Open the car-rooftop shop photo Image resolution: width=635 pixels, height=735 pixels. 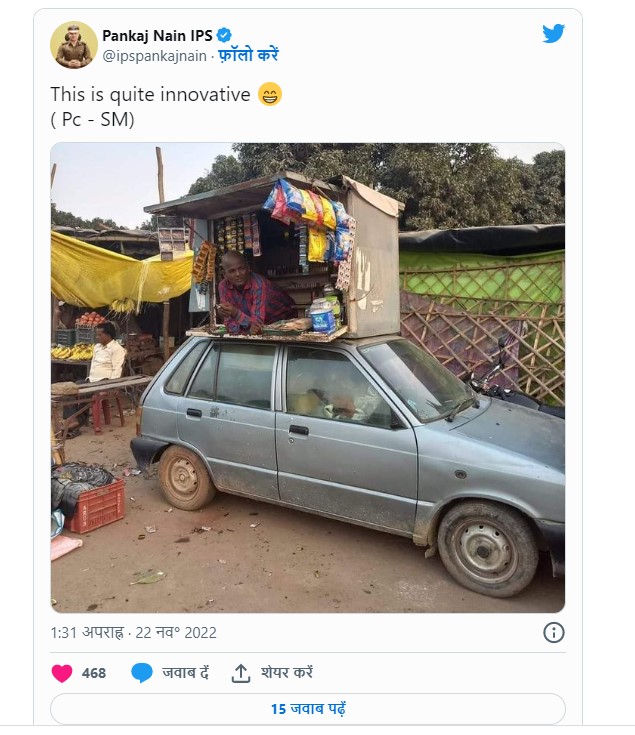pos(307,377)
